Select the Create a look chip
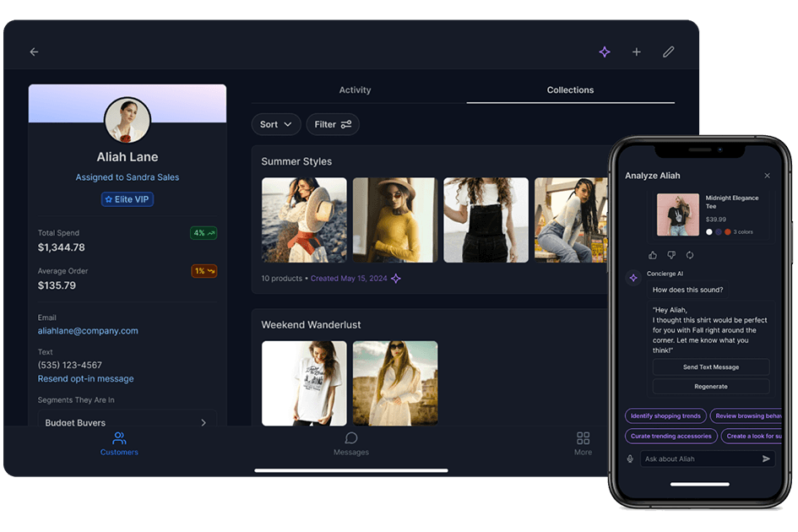798x532 pixels. pyautogui.click(x=752, y=437)
